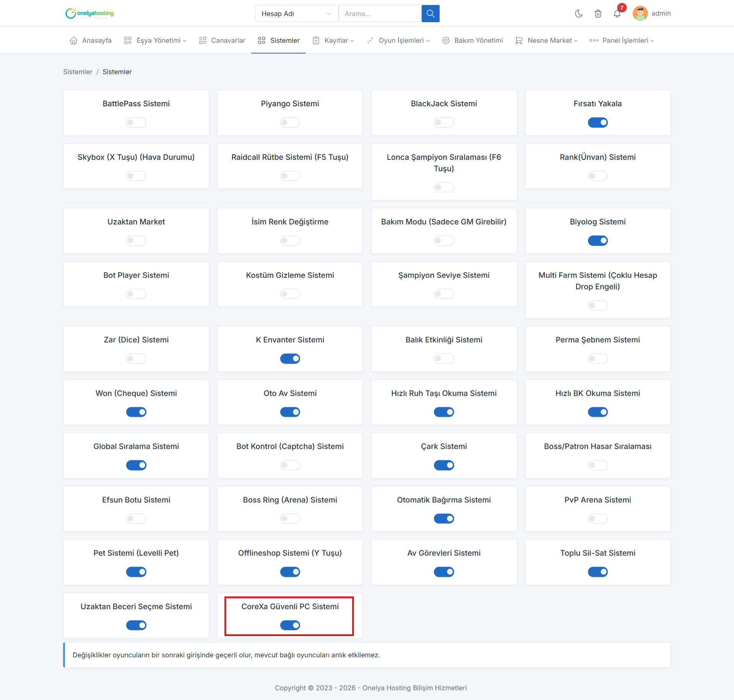Toggle dark mode moon icon
The image size is (734, 700).
click(579, 14)
